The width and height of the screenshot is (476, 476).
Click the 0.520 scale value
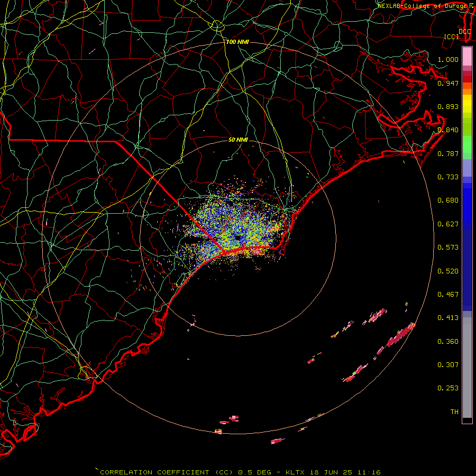coord(448,271)
